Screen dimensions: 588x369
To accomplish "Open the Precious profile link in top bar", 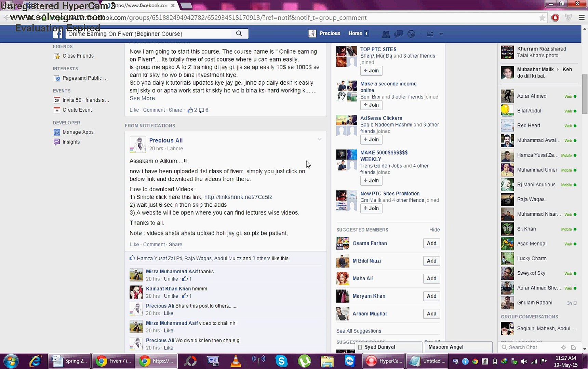I will [324, 33].
